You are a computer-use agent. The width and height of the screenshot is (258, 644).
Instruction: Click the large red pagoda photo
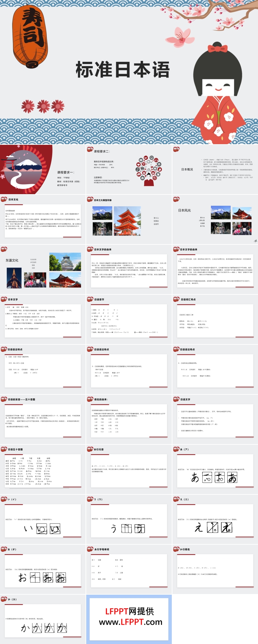tap(127, 221)
